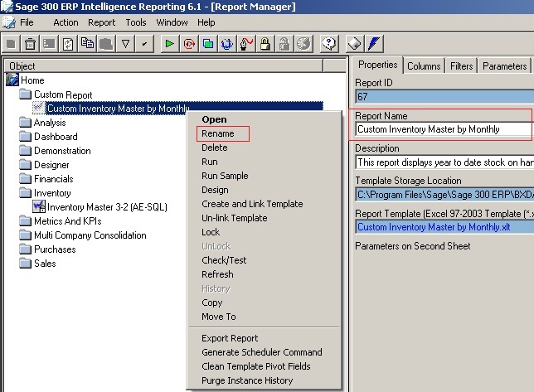Choose Refresh in the context menu

click(x=217, y=274)
